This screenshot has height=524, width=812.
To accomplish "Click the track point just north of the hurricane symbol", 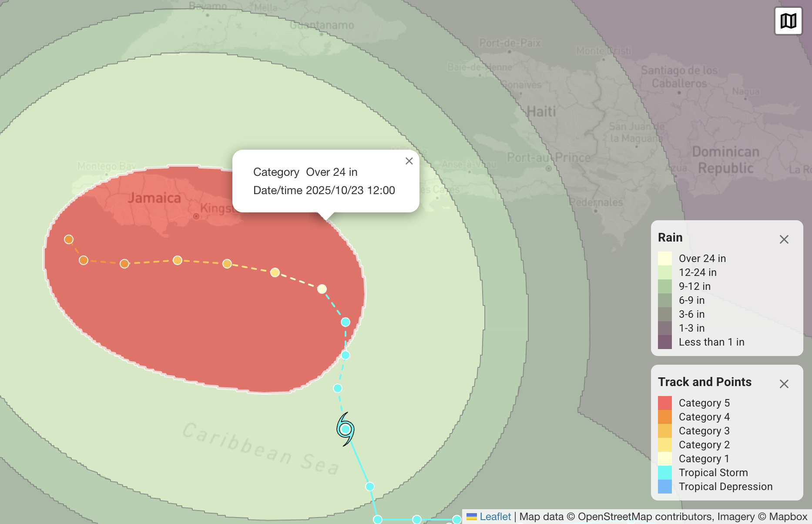I will 338,388.
